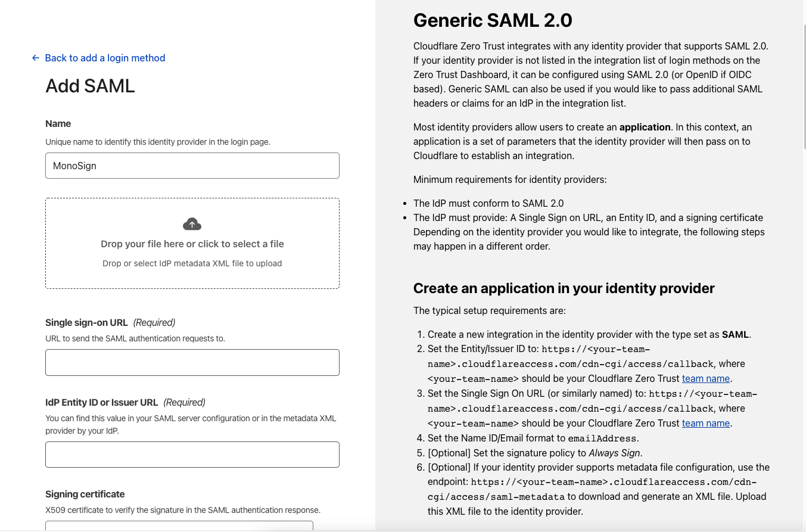
Task: Click "Create an application in your identity provider" heading
Action: pyautogui.click(x=564, y=288)
